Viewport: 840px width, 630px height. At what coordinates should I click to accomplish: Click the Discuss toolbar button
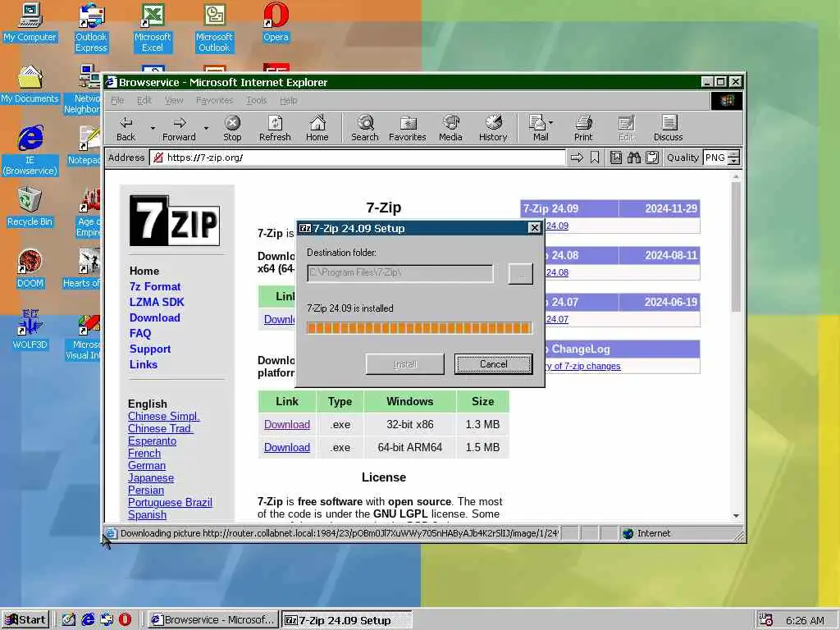pyautogui.click(x=668, y=129)
